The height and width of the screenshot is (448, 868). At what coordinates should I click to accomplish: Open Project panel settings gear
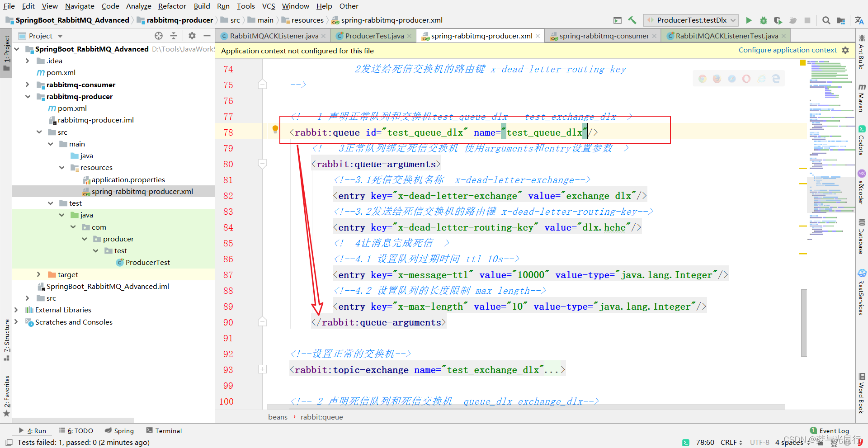(x=192, y=36)
